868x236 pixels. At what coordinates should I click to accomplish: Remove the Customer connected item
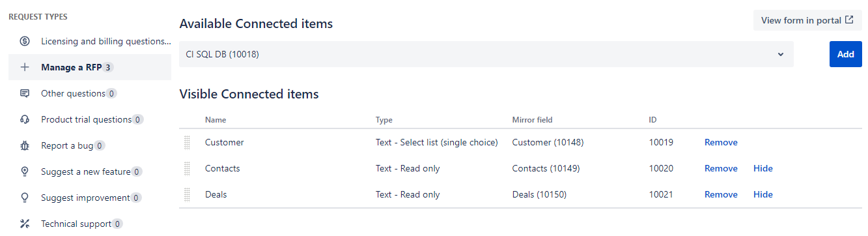coord(721,142)
